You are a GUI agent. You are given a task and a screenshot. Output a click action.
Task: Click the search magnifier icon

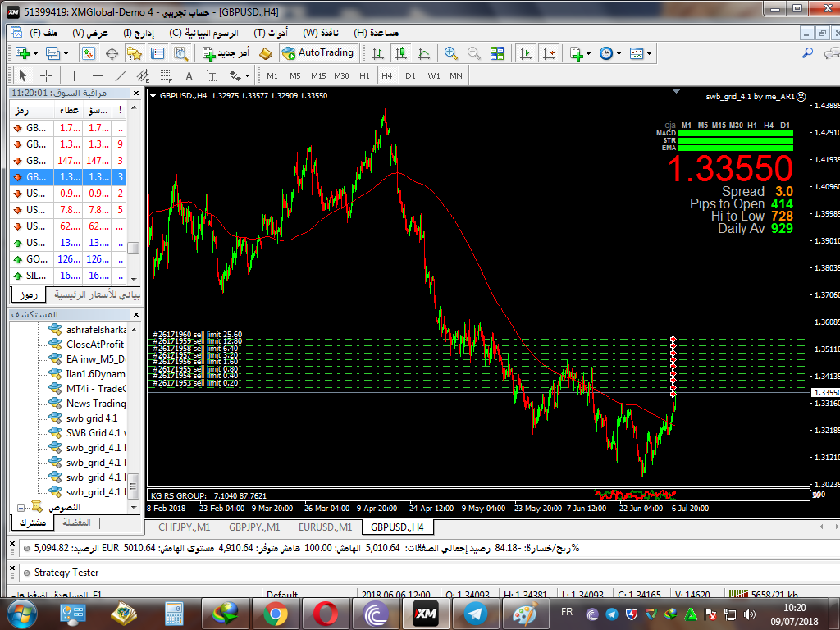point(807,53)
